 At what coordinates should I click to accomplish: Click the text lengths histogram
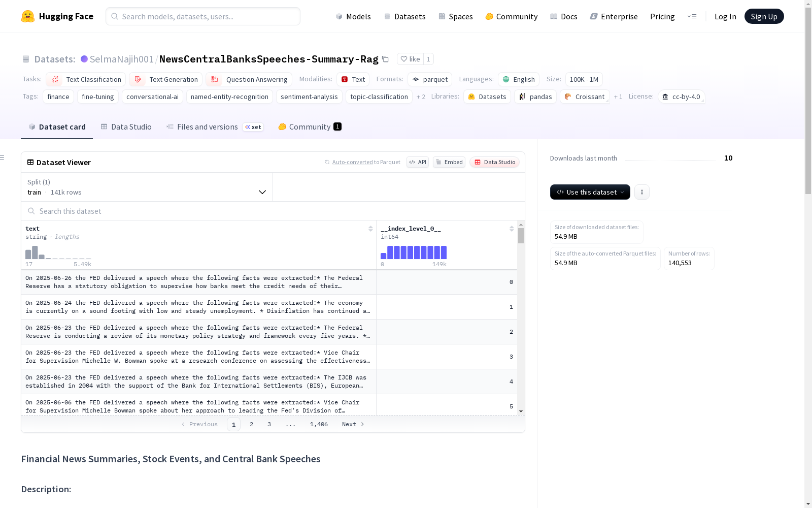click(58, 252)
